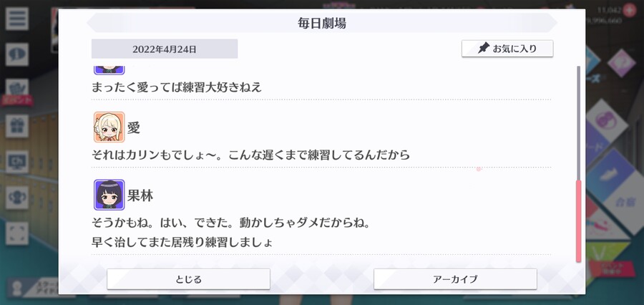
Task: Open the event basket icon
Action: pyautogui.click(x=17, y=88)
